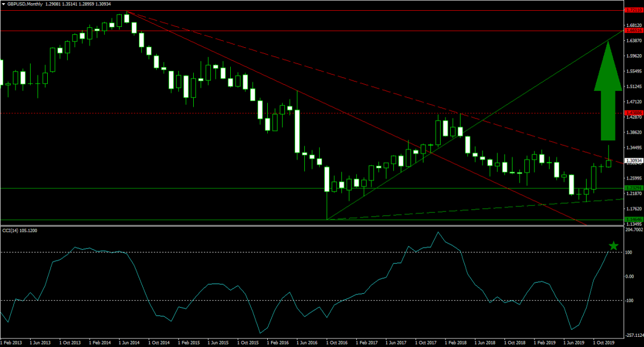Click the red 1.43886 price level tag
The image size is (644, 347).
634,113
